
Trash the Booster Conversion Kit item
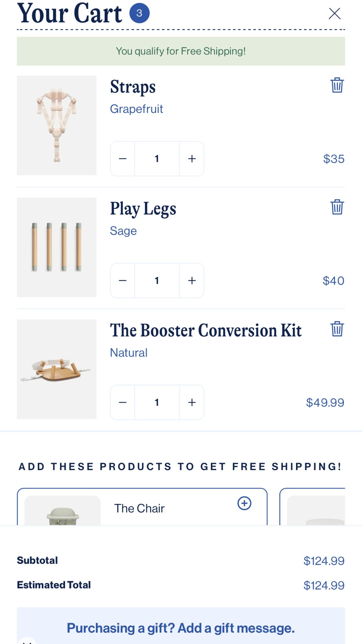[337, 329]
